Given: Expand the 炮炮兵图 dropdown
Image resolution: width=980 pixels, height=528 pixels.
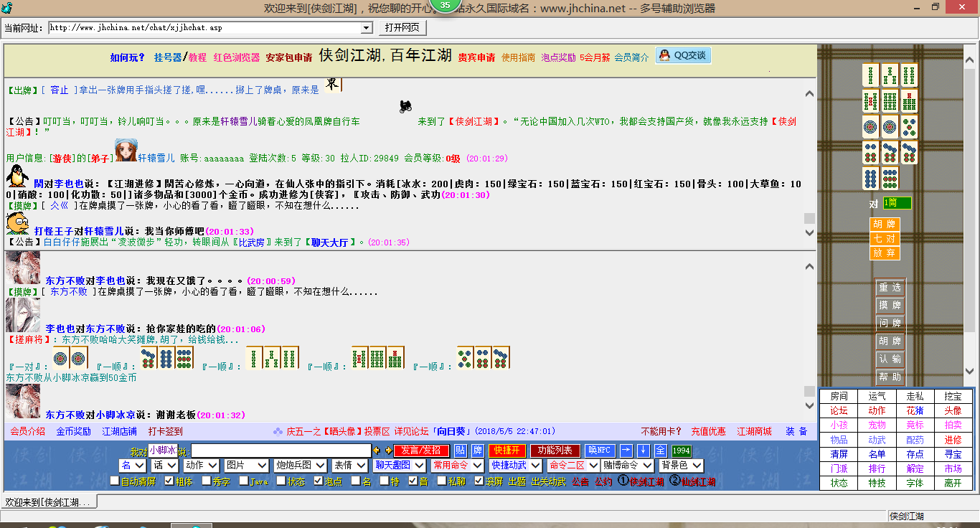Looking at the screenshot, I should [x=301, y=466].
